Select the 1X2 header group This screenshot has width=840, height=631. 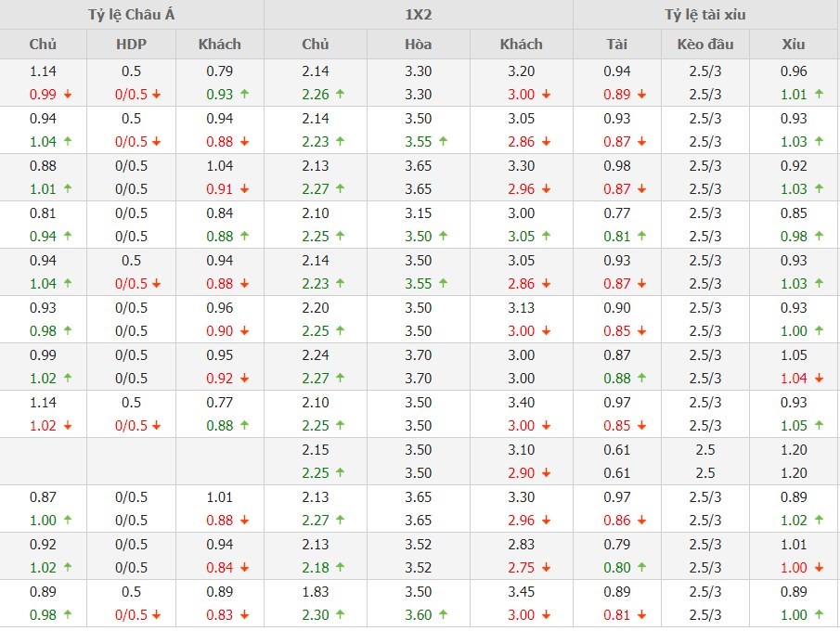pyautogui.click(x=419, y=15)
